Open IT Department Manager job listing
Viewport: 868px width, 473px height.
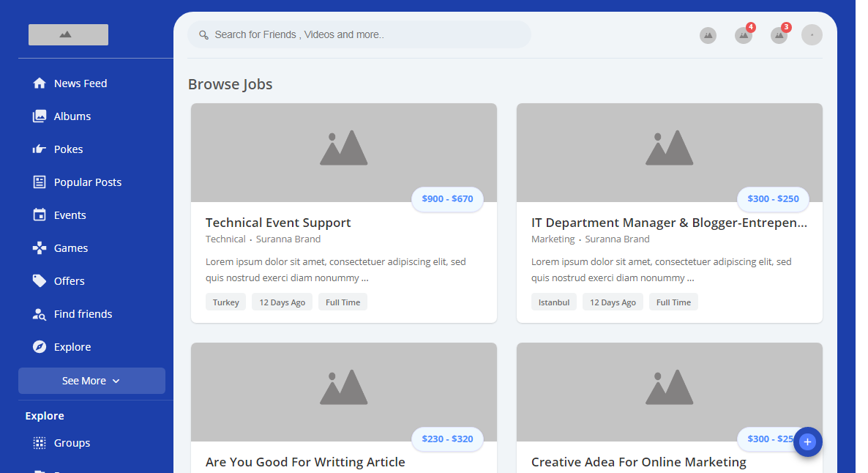(669, 223)
